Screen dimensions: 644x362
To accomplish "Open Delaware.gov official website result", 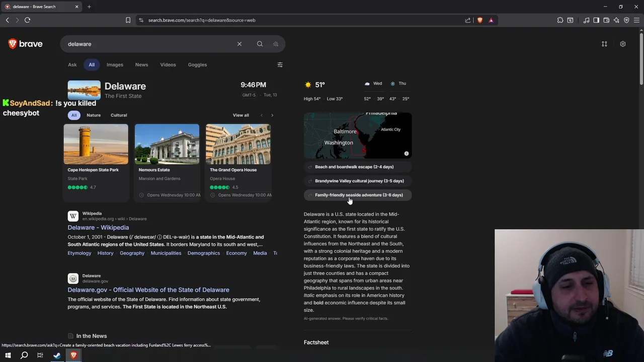I will (148, 290).
